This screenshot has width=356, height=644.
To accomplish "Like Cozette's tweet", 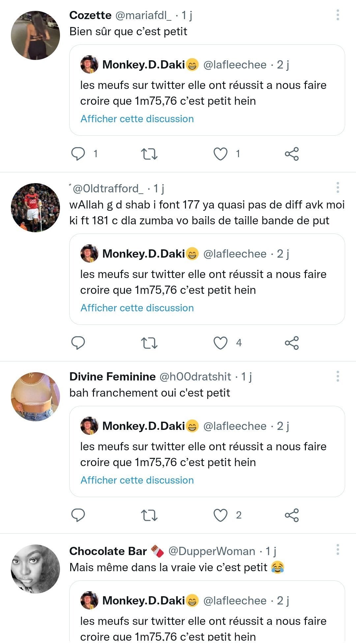I will (x=221, y=154).
